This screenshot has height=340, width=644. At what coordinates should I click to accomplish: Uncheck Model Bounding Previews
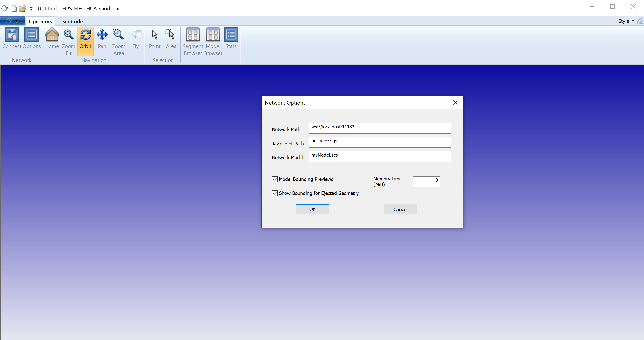275,179
